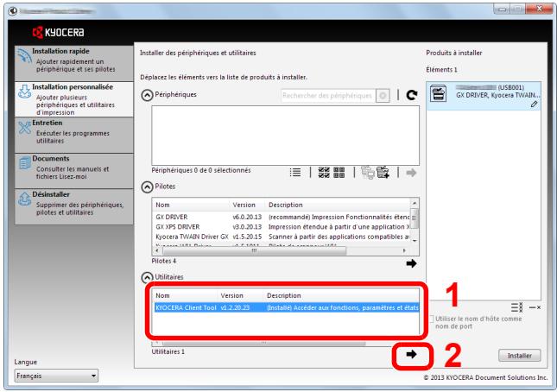
Task: Select the USB001 device in Produits à installer
Action: [484, 96]
